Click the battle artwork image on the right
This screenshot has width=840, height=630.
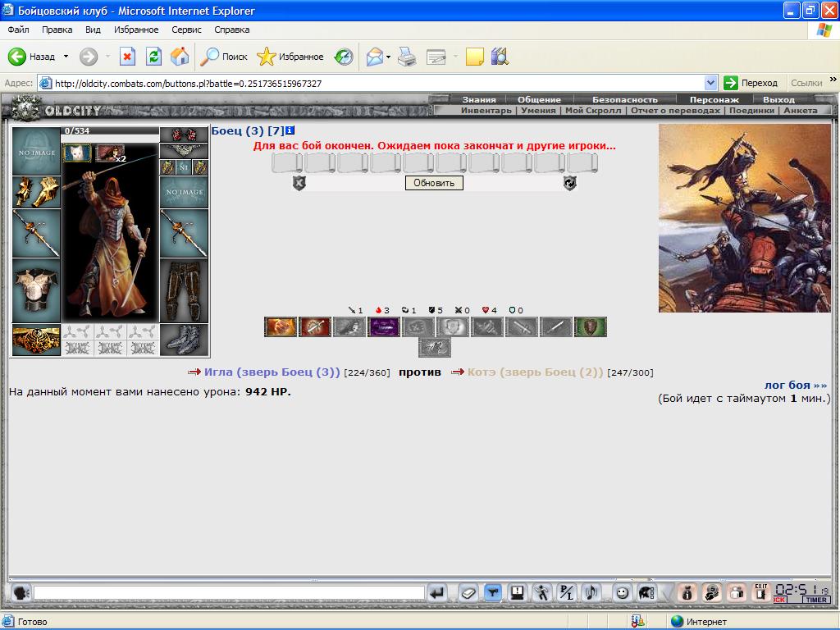(x=745, y=218)
